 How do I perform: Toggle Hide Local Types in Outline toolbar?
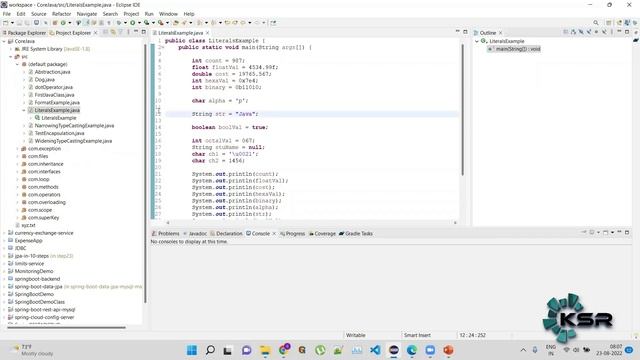604,32
